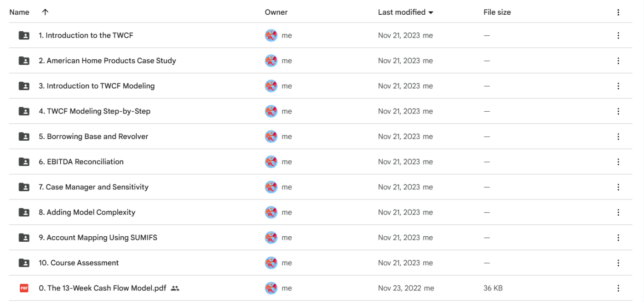The image size is (644, 302).
Task: Click the PDF icon of 13-Week Cash Flow Model
Action: pyautogui.click(x=24, y=288)
